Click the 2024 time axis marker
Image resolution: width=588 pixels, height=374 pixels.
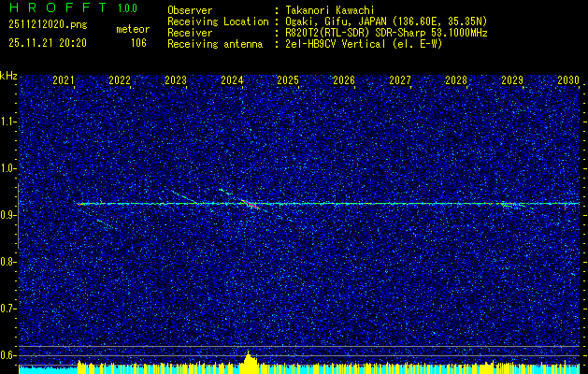click(x=232, y=80)
